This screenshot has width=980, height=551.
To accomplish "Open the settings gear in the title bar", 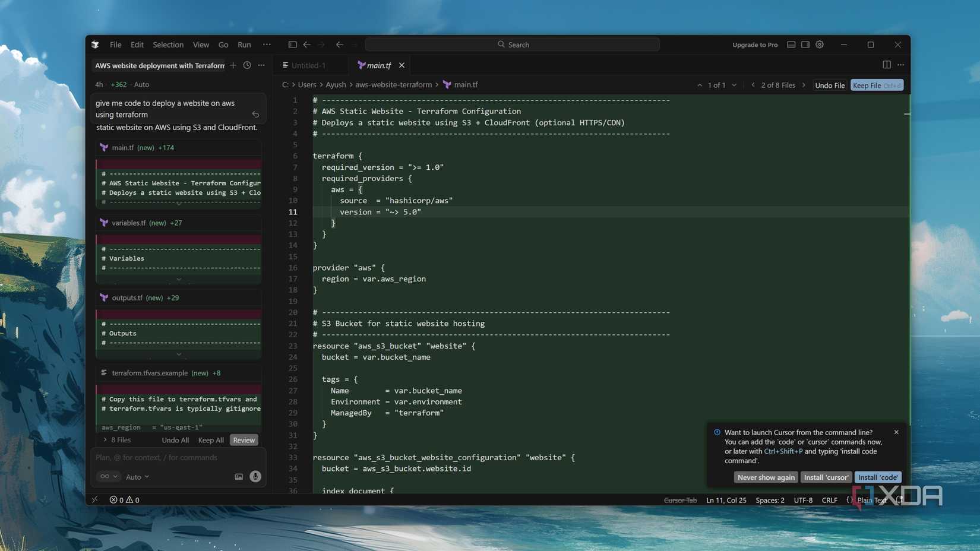I will [x=820, y=44].
